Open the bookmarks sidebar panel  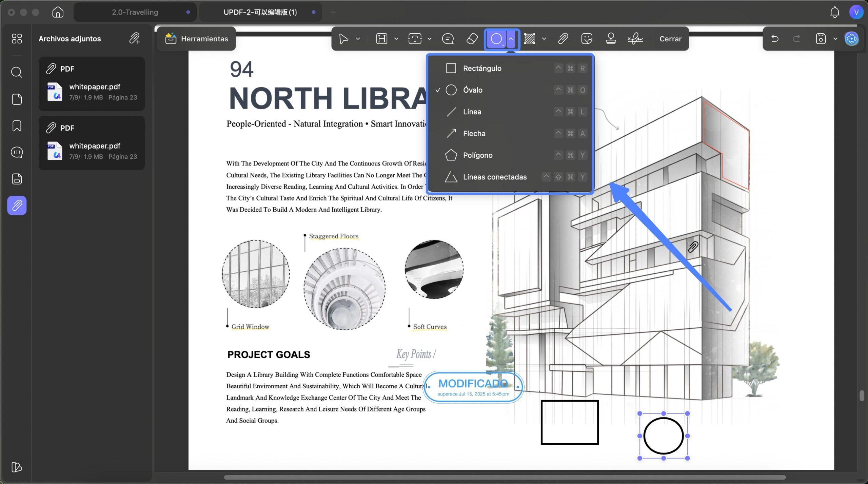(17, 126)
